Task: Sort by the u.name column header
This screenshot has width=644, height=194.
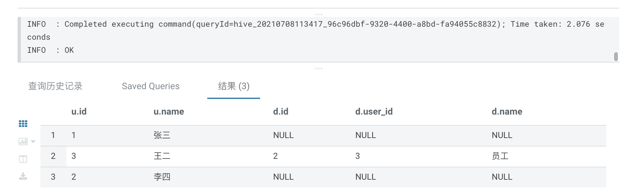Action: tap(169, 112)
